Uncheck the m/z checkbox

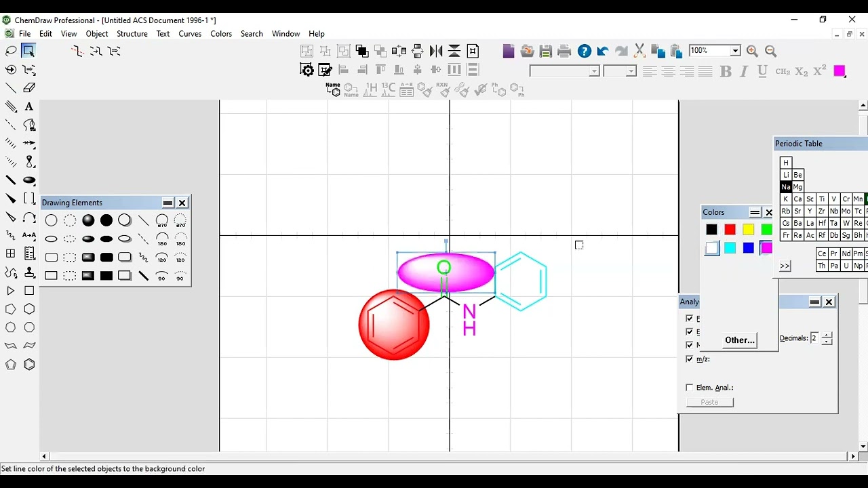[x=690, y=359]
